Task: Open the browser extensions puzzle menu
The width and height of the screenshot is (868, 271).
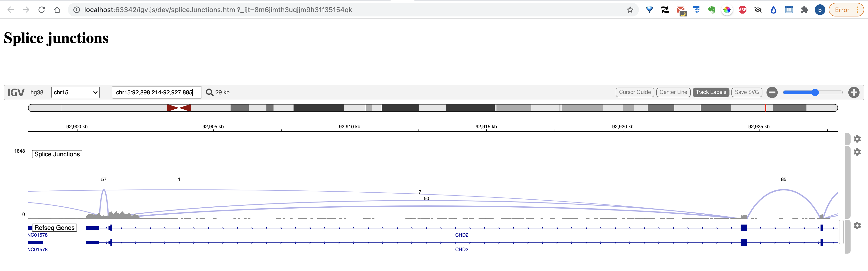Action: pyautogui.click(x=804, y=9)
